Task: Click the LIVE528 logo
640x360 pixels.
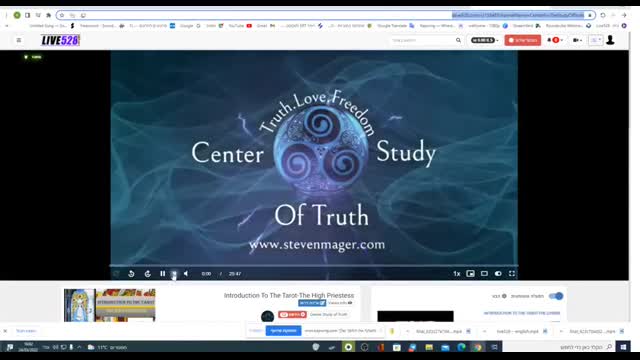Action: click(60, 40)
